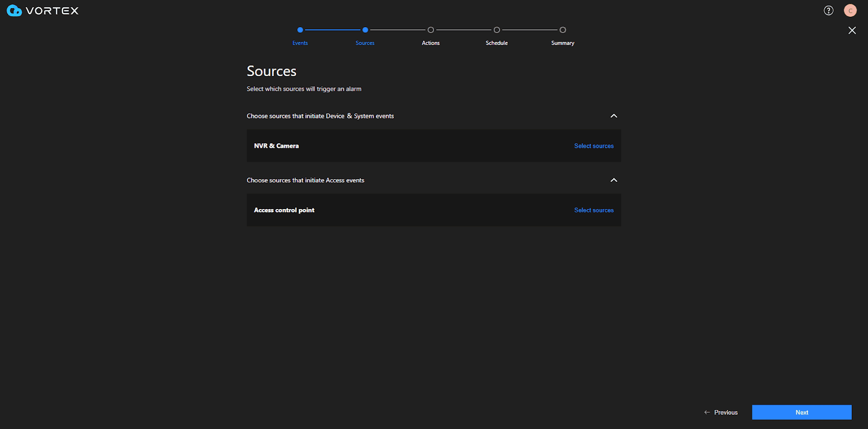Click the VORTEX wordmark text
This screenshot has height=429, width=868.
pos(52,11)
